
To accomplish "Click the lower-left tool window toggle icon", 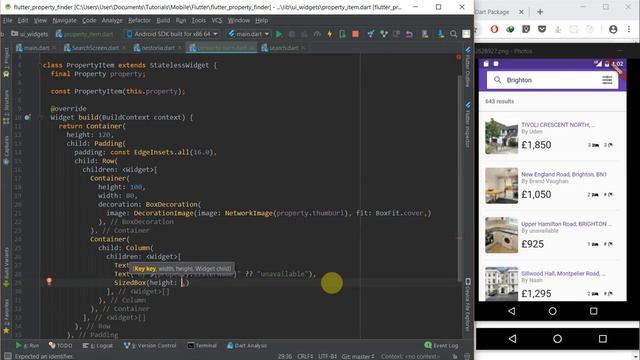I will tap(7, 356).
